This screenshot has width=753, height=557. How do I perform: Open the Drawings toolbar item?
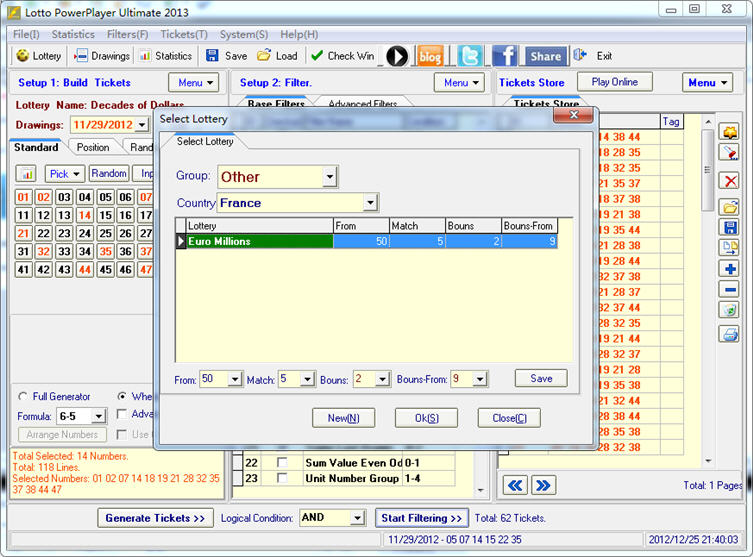[102, 56]
